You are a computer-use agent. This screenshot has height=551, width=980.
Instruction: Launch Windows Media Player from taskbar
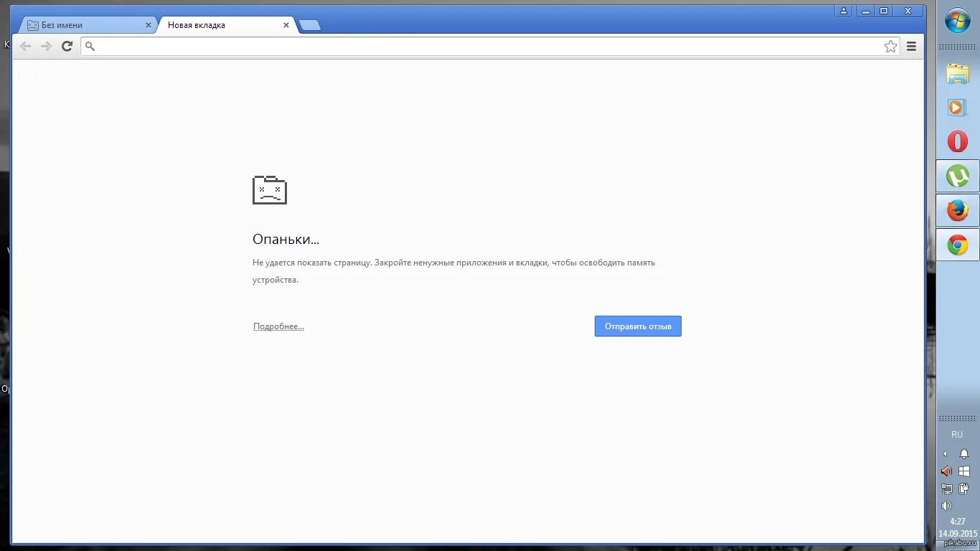pos(958,108)
